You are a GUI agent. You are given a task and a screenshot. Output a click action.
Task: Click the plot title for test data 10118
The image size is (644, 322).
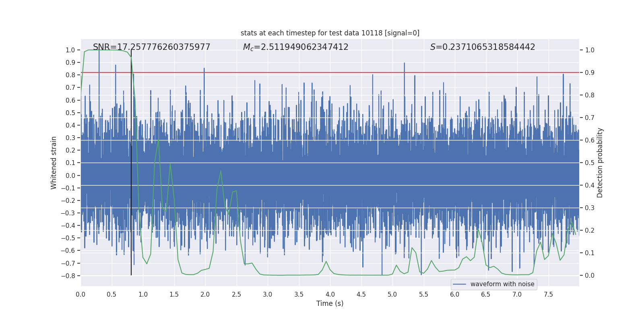[330, 33]
